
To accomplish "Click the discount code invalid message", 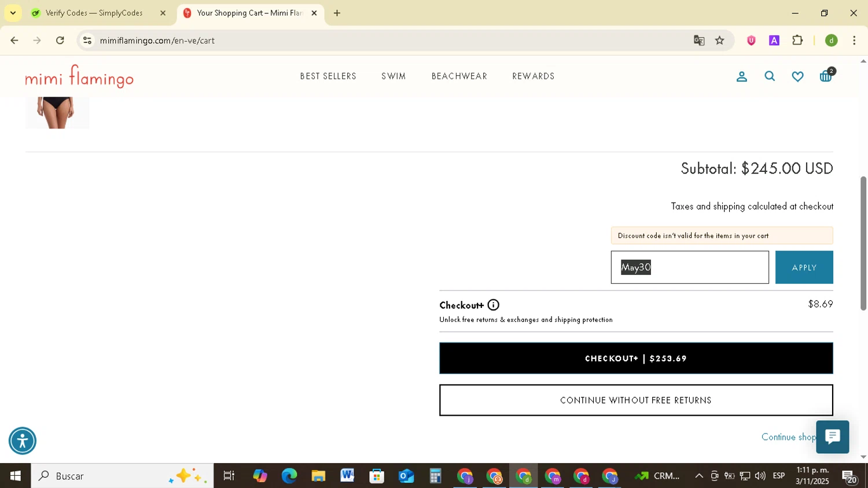I will (x=722, y=236).
